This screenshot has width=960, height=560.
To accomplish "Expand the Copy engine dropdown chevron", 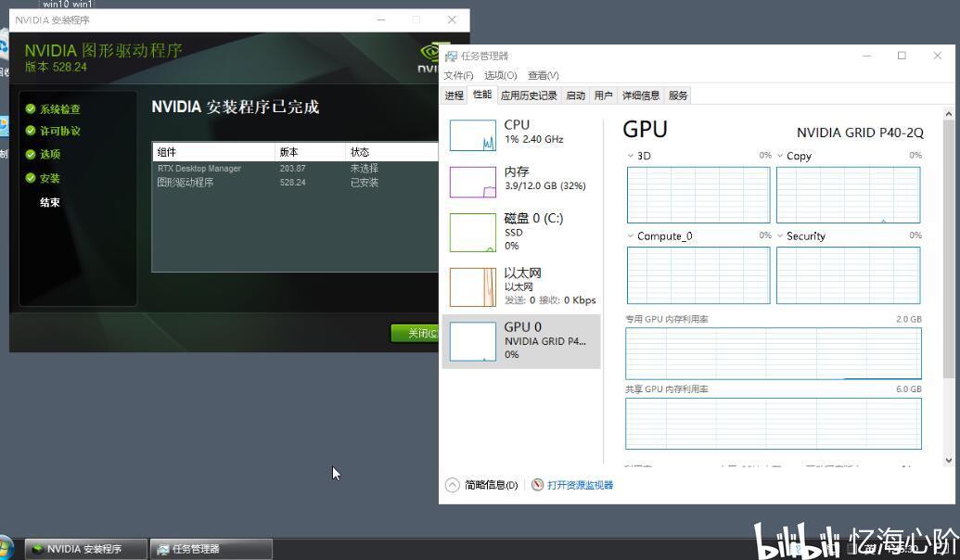I will point(780,156).
